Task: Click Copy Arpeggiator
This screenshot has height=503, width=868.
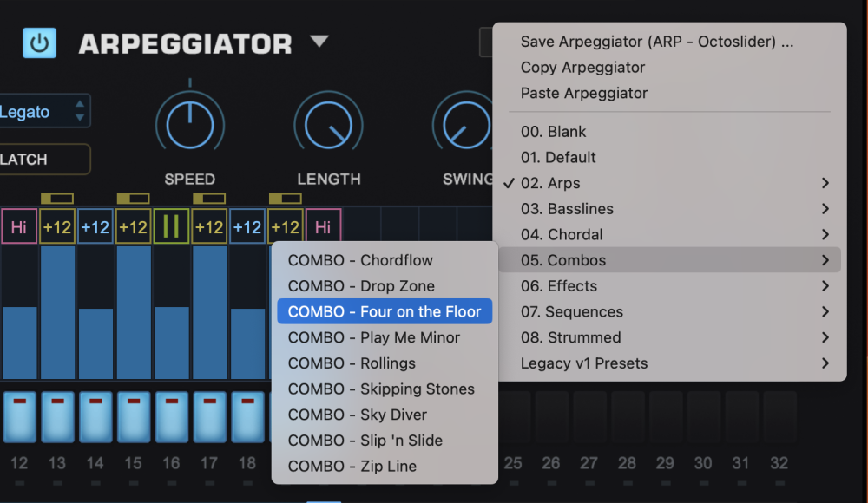Action: tap(582, 67)
